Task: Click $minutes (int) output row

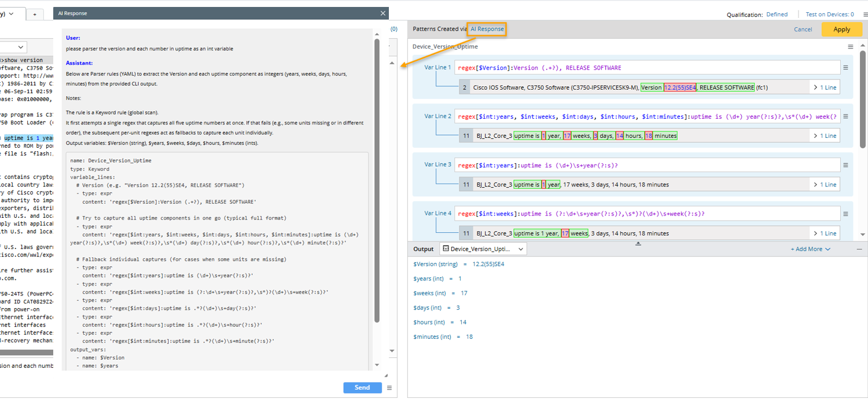Action: [x=443, y=337]
